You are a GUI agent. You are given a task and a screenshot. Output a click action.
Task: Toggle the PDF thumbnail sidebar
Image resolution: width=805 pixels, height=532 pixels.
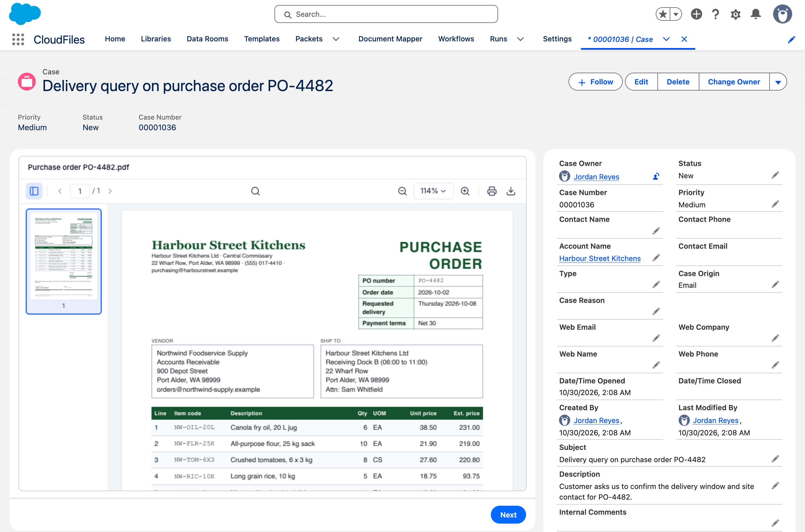coord(34,191)
